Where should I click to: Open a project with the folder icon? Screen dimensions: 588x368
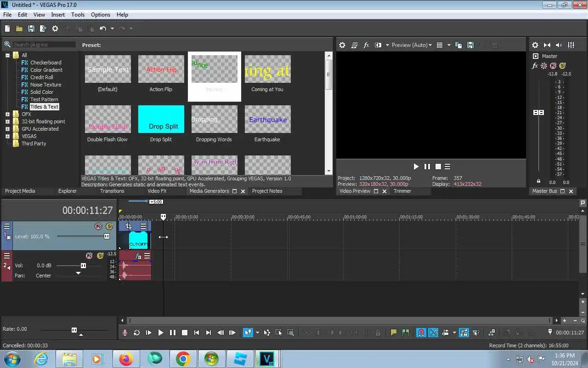click(x=19, y=29)
